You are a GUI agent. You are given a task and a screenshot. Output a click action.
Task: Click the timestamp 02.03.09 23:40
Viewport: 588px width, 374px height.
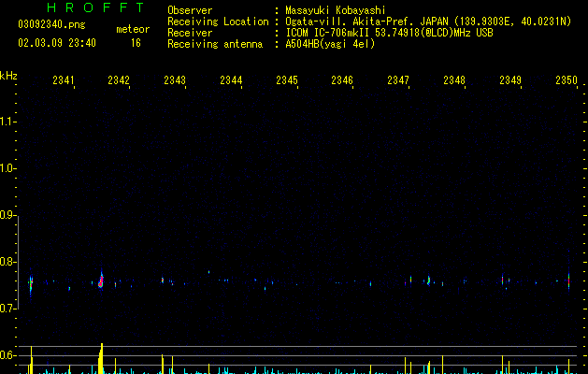tap(57, 43)
